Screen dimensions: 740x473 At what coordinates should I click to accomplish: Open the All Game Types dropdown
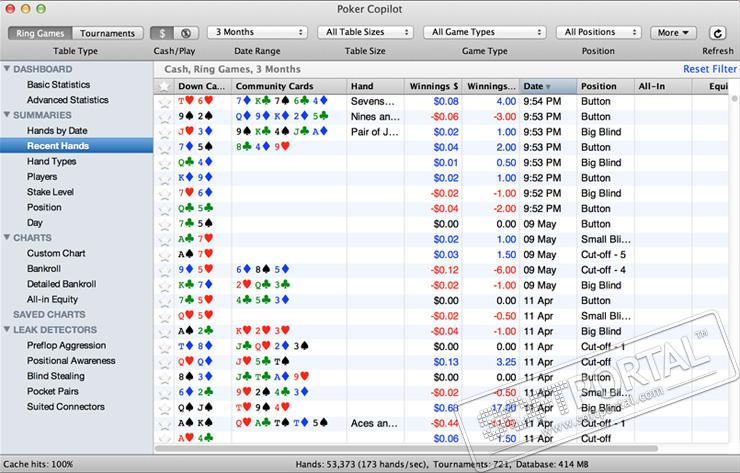(x=485, y=32)
